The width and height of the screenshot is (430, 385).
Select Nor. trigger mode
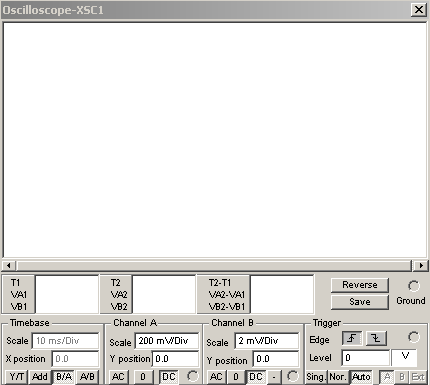tap(338, 377)
